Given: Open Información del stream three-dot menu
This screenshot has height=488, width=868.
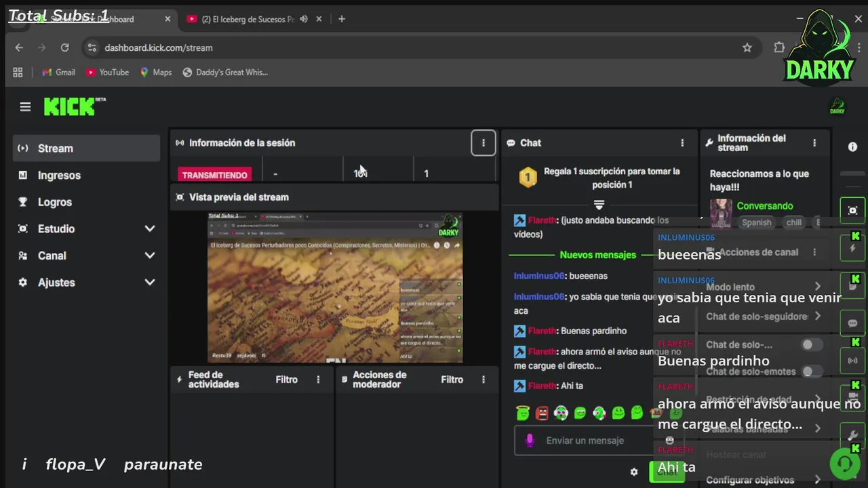Looking at the screenshot, I should (x=814, y=143).
